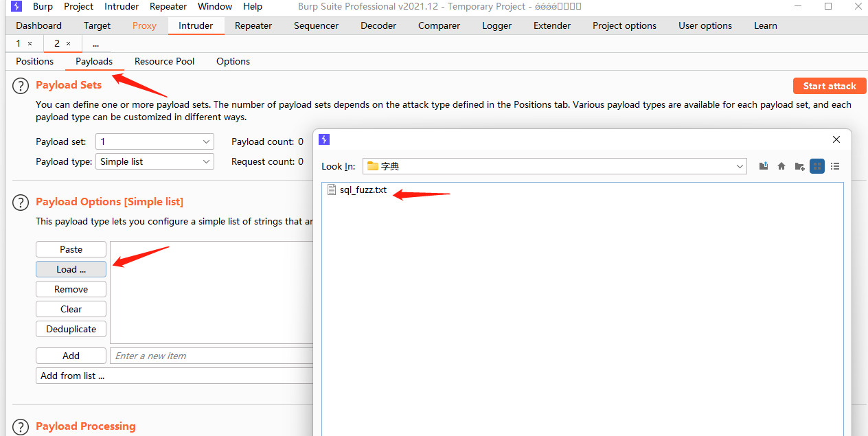Switch to the Sequencer tab
This screenshot has height=436, width=868.
(316, 25)
